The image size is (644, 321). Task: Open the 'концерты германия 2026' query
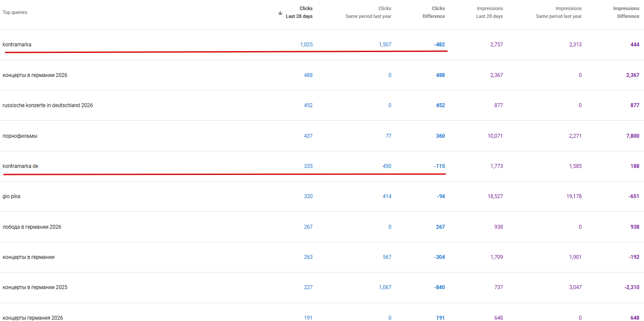[33, 318]
